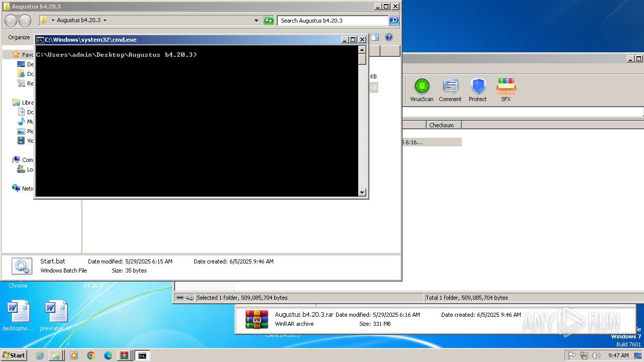
Task: Go back in the Explorer window
Action: 11,21
